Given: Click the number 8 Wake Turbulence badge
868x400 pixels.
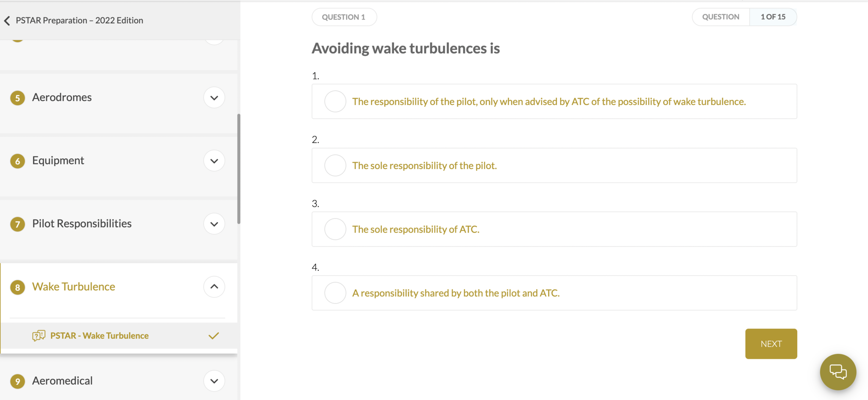Looking at the screenshot, I should 17,287.
